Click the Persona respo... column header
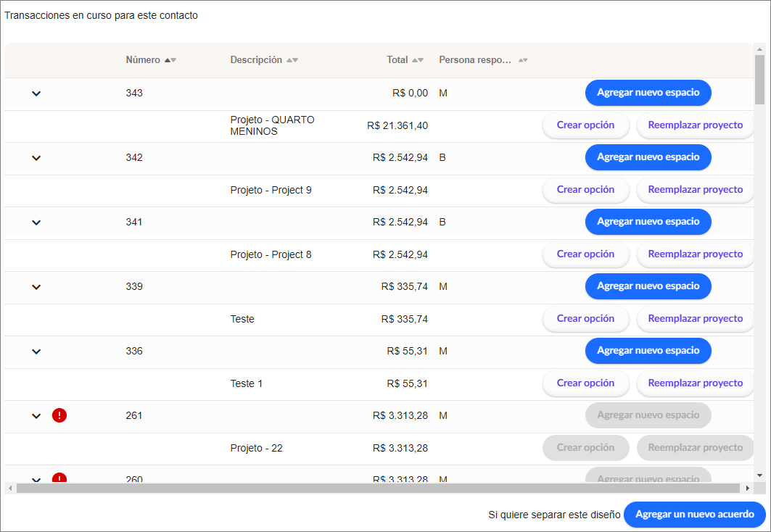The height and width of the screenshot is (532, 771). tap(475, 60)
